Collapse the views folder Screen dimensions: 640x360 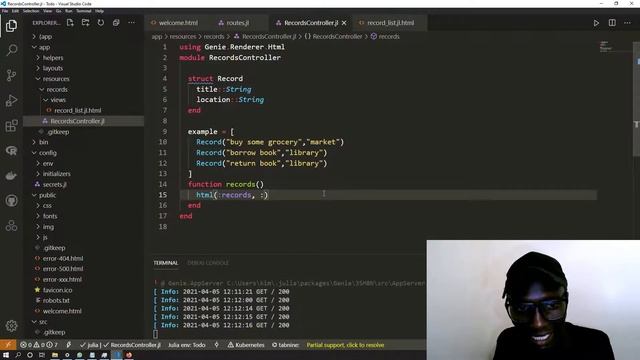[x=58, y=100]
